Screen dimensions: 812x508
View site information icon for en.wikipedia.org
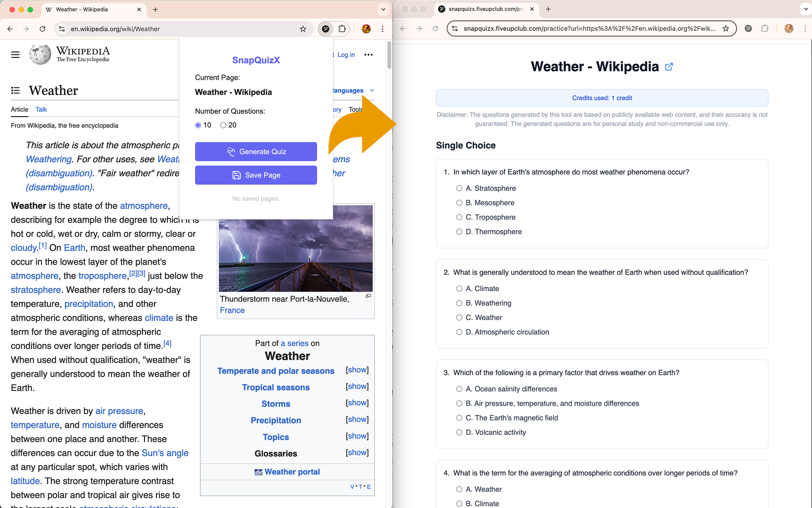[x=62, y=29]
